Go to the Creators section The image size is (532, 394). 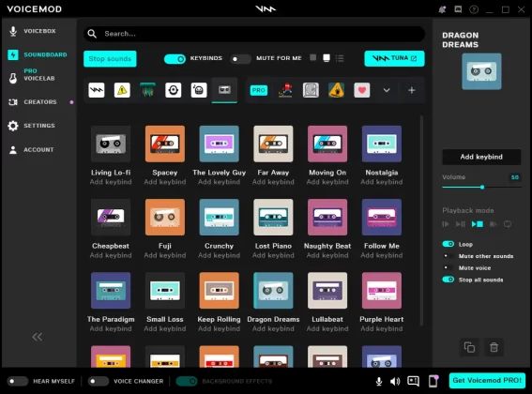(x=33, y=102)
